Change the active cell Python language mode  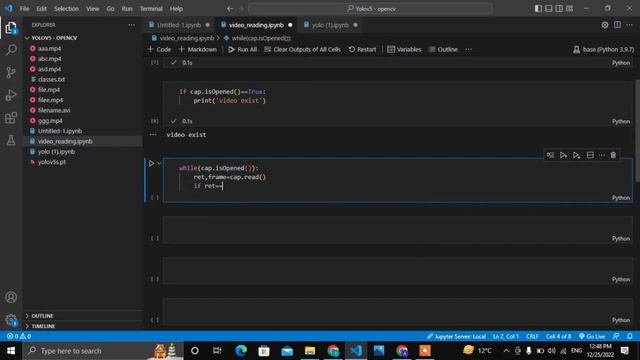point(621,198)
